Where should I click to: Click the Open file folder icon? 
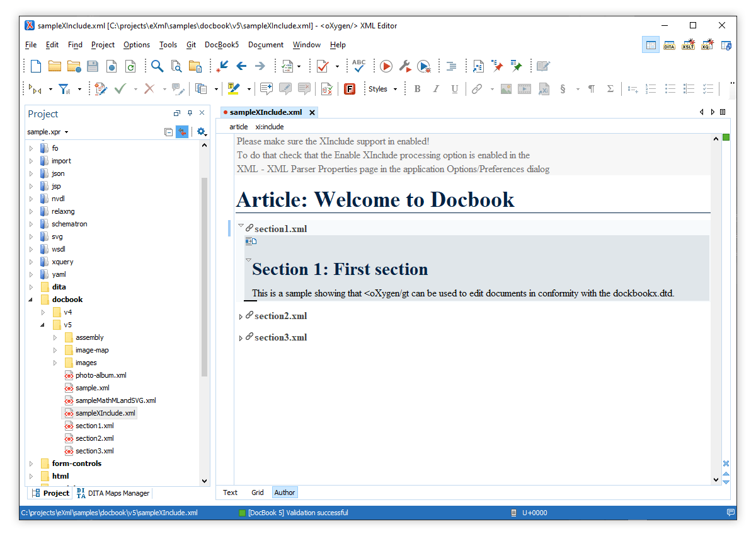coord(55,66)
